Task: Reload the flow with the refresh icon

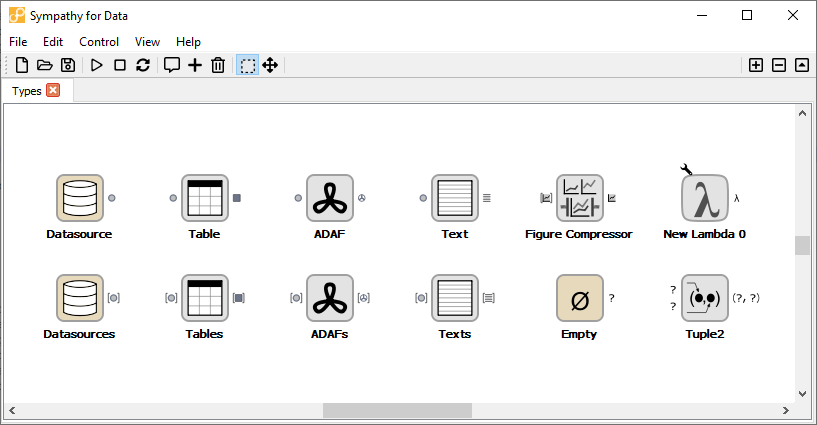Action: [143, 65]
